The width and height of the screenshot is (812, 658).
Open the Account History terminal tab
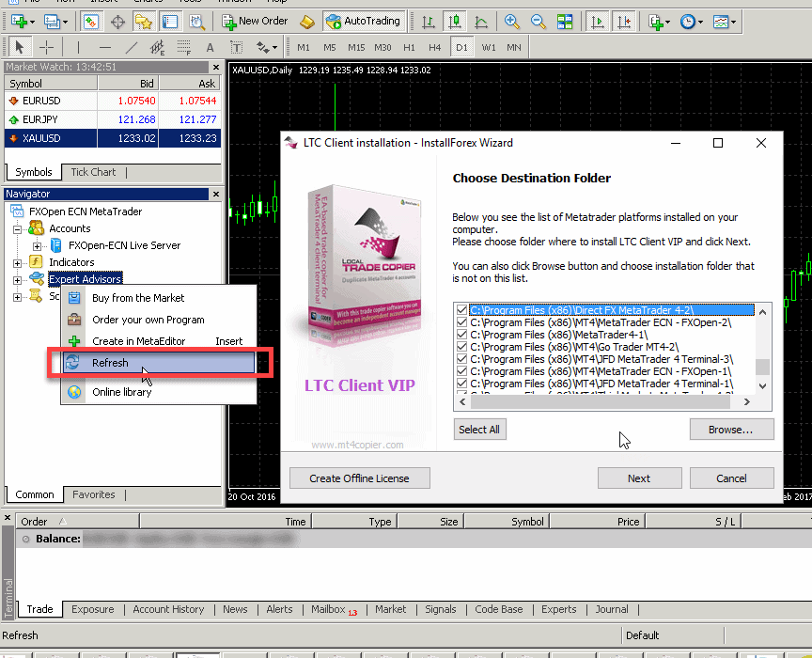(x=168, y=609)
